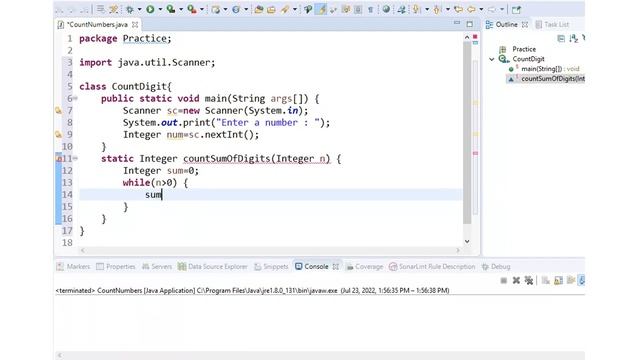Switch to the Task List tab
This screenshot has height=360, width=640.
pos(552,25)
